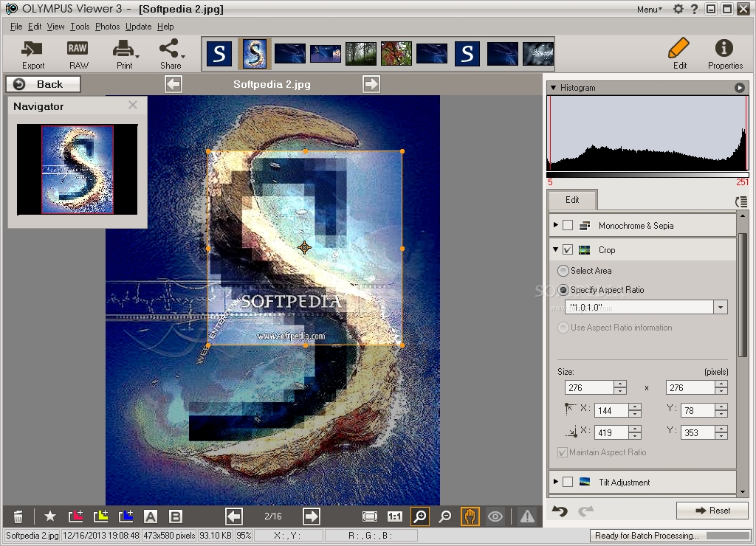Viewport: 756px width, 546px height.
Task: Expand the Tilt Adjustment section
Action: 555,481
